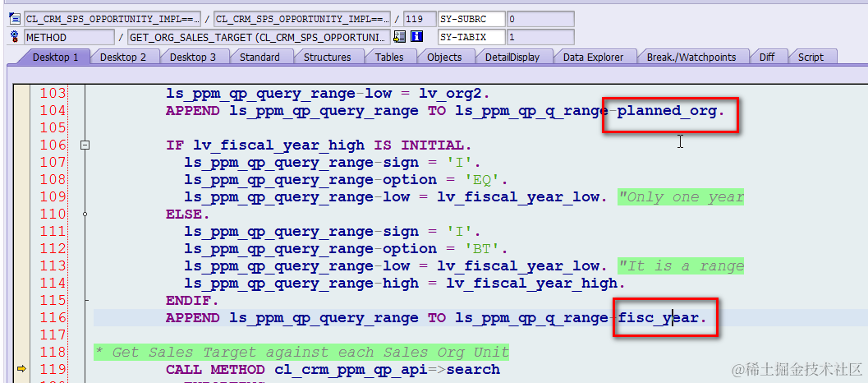Click the comment "It is a range"
The height and width of the screenshot is (383, 868).
pos(681,265)
